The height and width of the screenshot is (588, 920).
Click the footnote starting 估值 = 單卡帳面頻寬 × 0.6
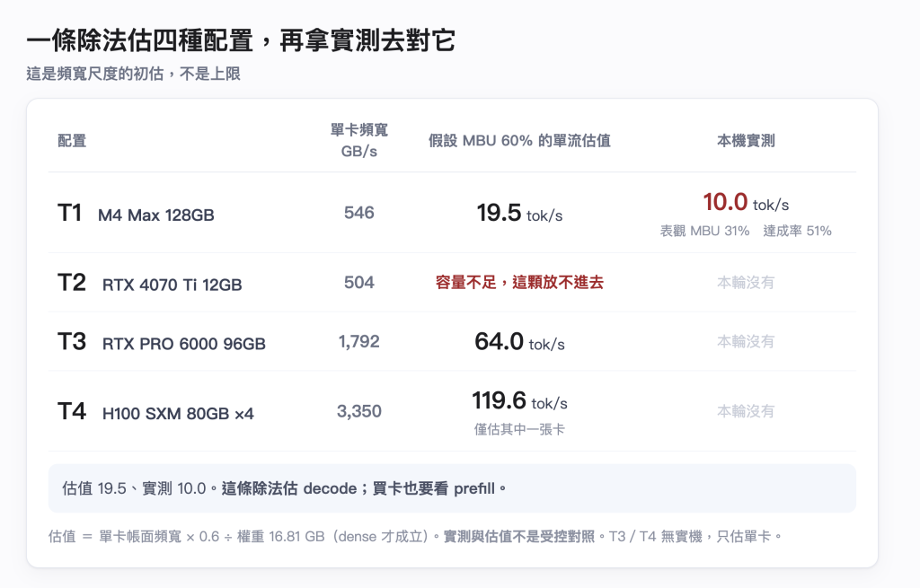click(415, 537)
